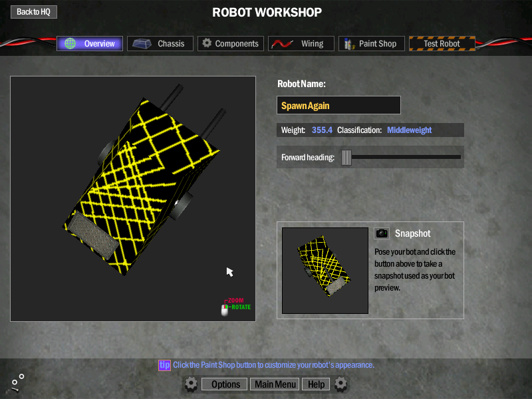
Task: Open the Components tab
Action: 231,44
